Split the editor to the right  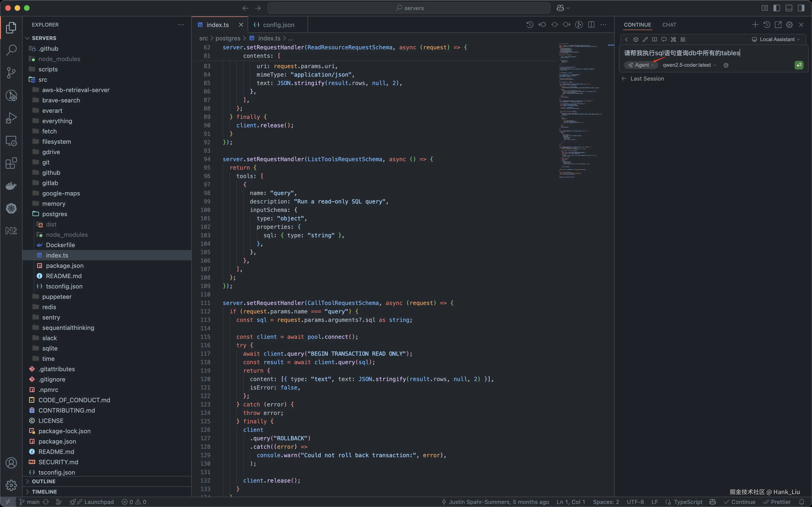(591, 25)
